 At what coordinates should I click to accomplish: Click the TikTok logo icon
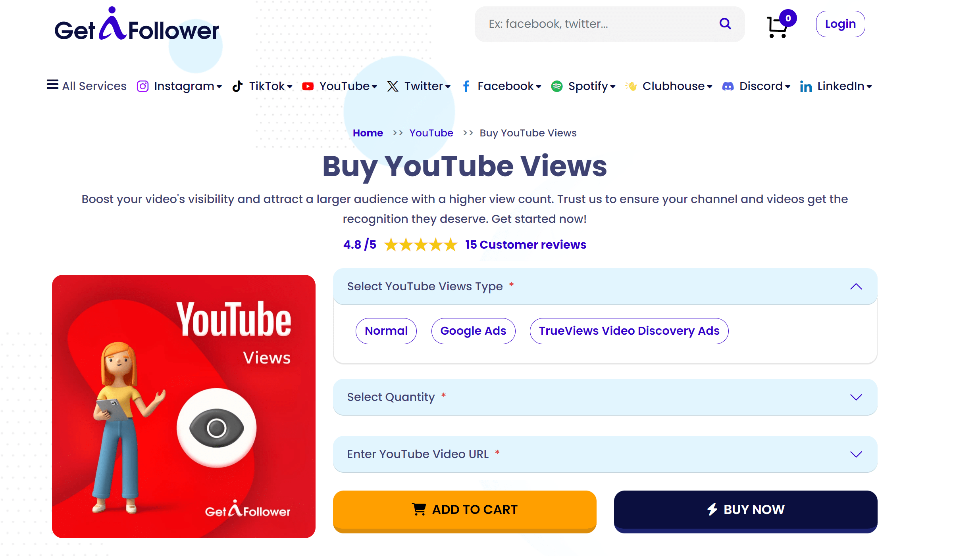coord(237,86)
